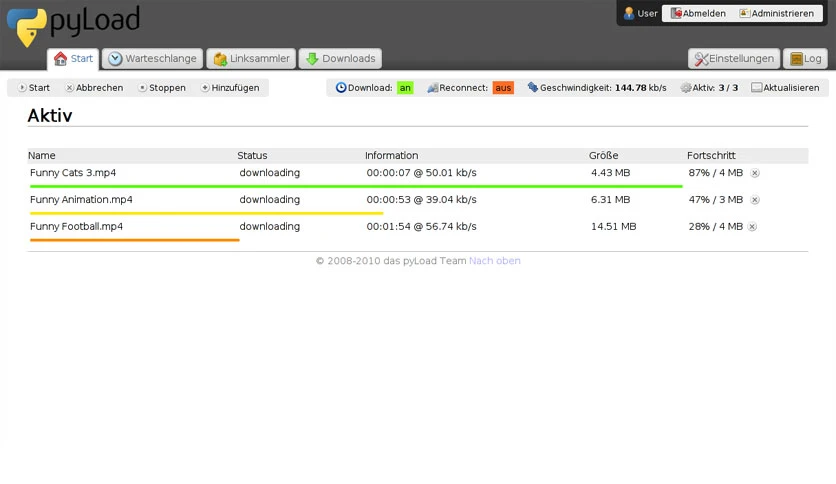Click Abbrechen to cancel downloads
Image resolution: width=836 pixels, height=484 pixels.
click(94, 88)
